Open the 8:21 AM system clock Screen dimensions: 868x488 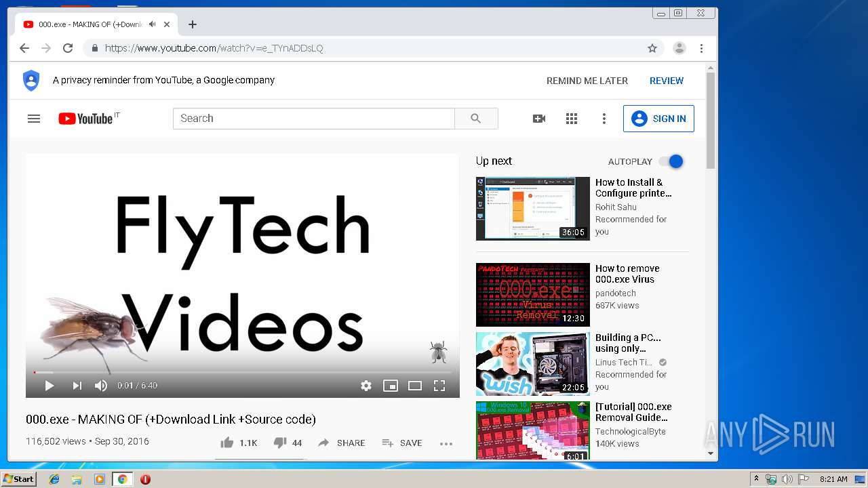click(x=833, y=479)
